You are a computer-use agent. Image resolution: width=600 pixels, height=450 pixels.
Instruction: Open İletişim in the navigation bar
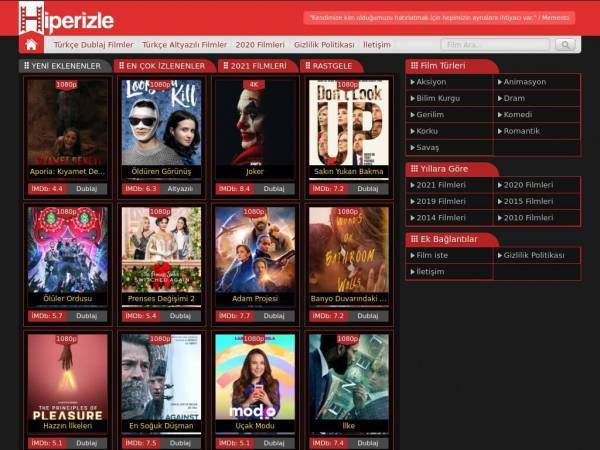377,45
